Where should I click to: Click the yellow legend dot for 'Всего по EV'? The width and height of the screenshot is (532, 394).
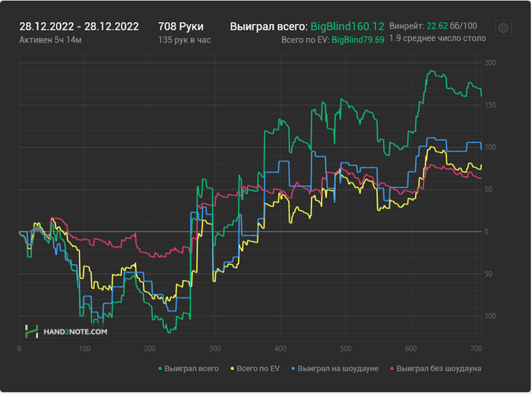[x=233, y=369]
